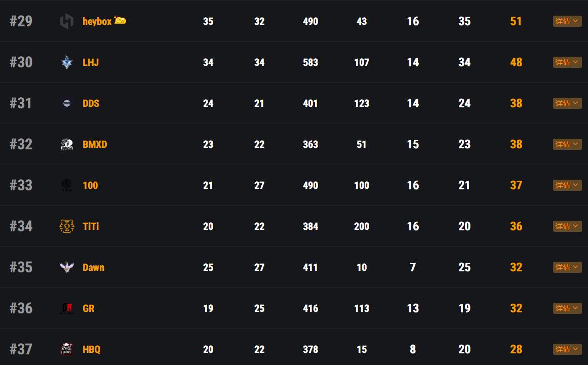Image resolution: width=588 pixels, height=365 pixels.
Task: Click the Dawn winged logo icon
Action: [67, 267]
